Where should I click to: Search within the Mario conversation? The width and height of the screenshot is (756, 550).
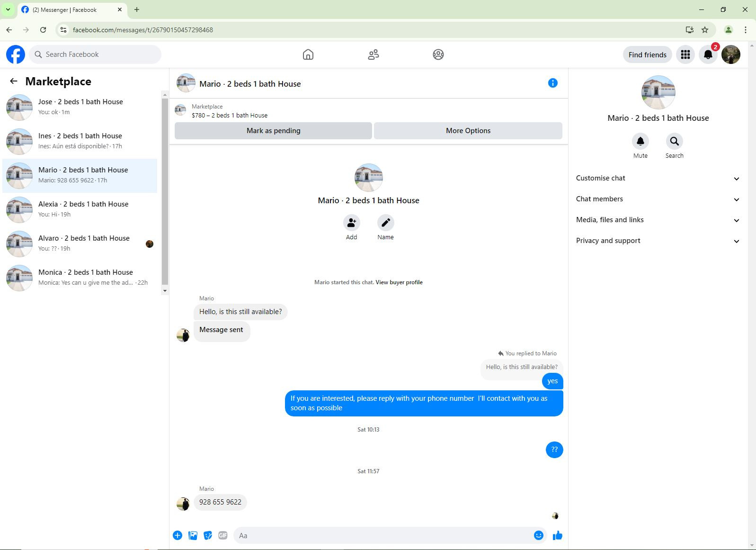[x=675, y=141]
